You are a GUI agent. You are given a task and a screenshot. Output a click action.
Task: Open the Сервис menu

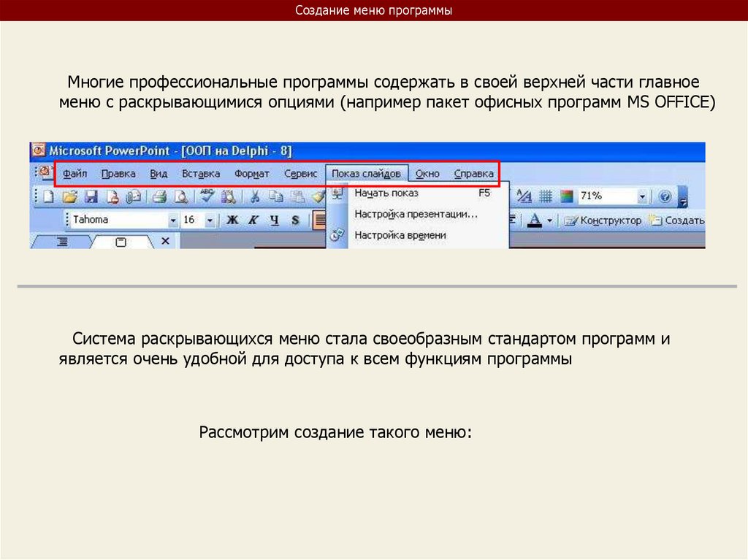300,174
